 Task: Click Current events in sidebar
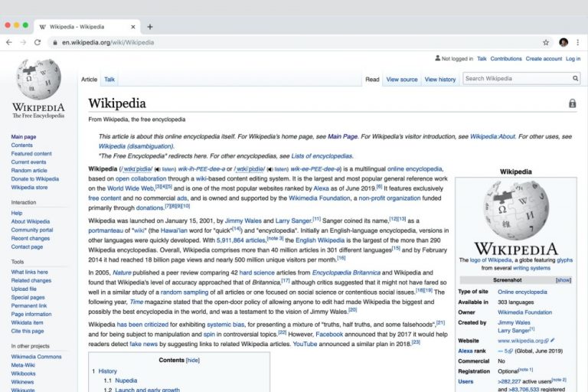point(28,162)
